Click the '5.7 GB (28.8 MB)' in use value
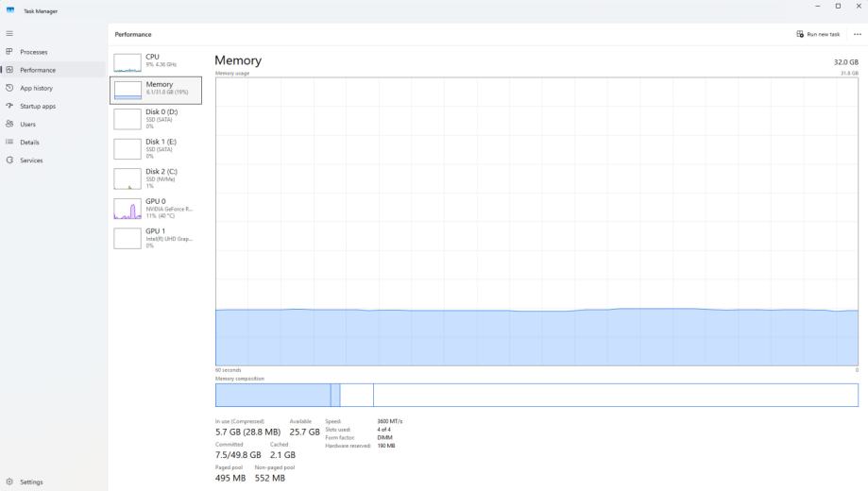This screenshot has width=868, height=491. click(x=248, y=432)
